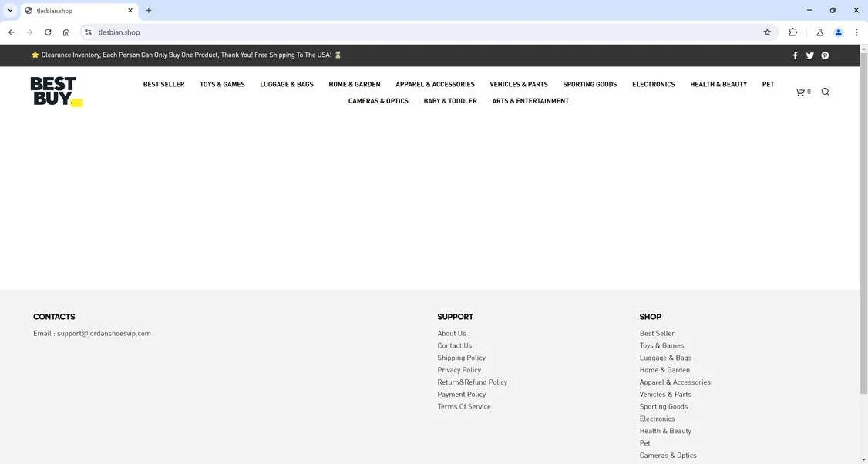This screenshot has width=868, height=464.
Task: Open the Payment Policy link
Action: pyautogui.click(x=462, y=394)
